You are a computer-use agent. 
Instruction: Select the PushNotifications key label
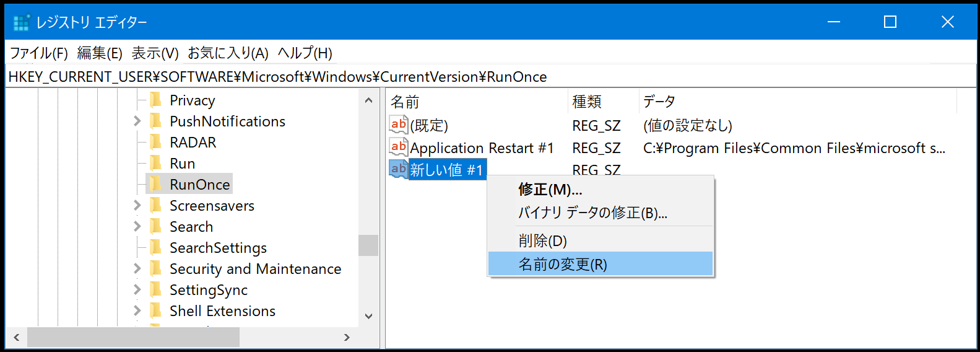pyautogui.click(x=228, y=121)
